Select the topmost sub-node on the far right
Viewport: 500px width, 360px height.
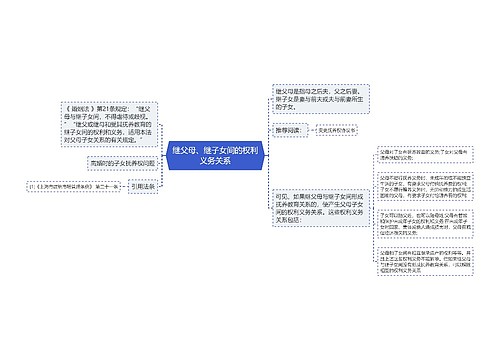coord(425,154)
